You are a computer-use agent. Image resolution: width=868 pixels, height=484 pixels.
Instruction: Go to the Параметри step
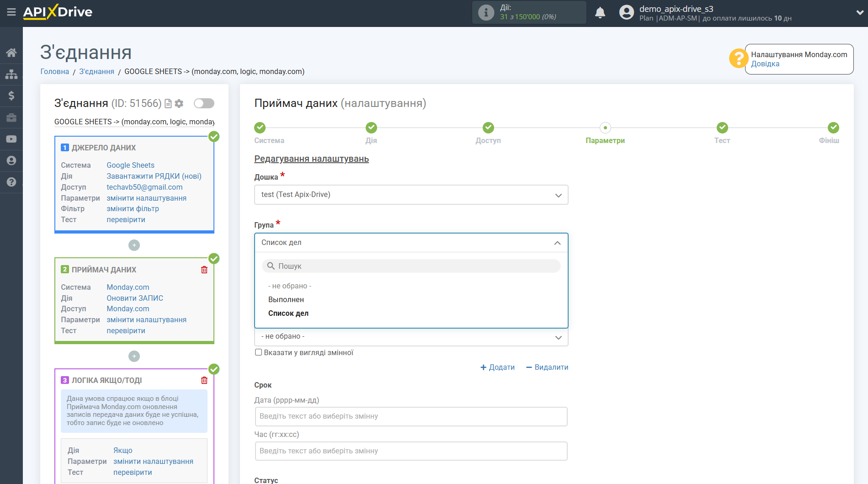pyautogui.click(x=605, y=128)
